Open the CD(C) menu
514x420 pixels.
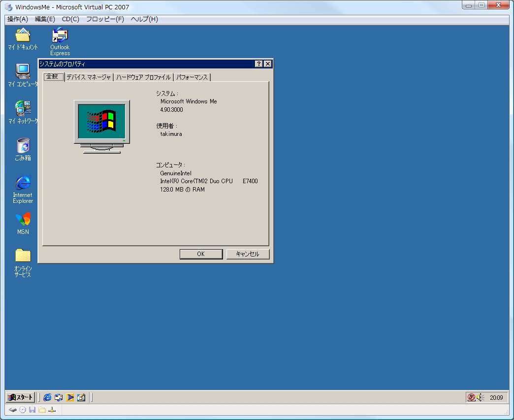[70, 19]
